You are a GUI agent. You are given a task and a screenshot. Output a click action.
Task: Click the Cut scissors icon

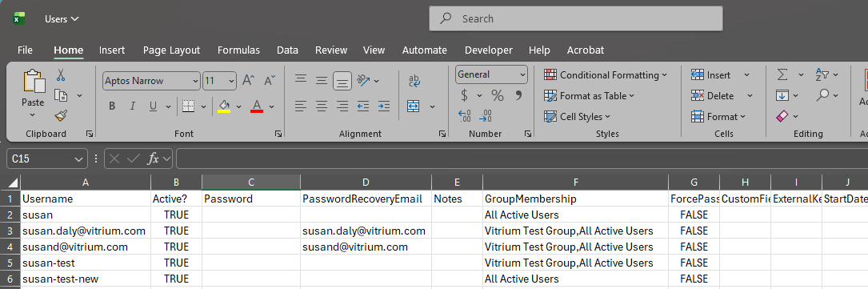[61, 74]
